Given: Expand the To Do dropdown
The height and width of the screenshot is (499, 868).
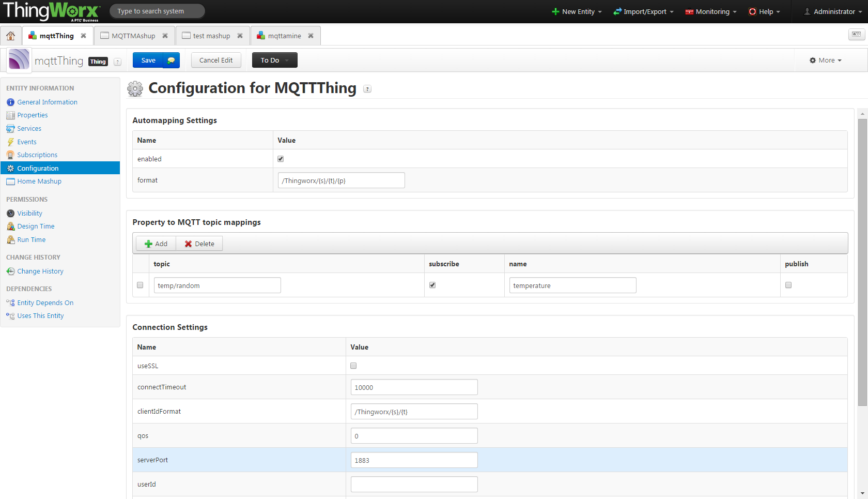Looking at the screenshot, I should point(275,60).
